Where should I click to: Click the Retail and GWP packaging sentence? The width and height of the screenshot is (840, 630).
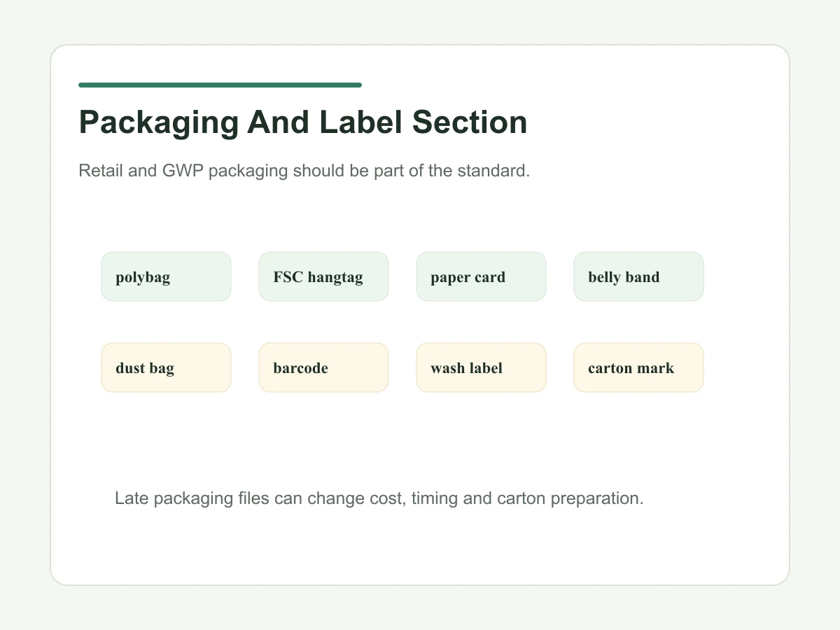(x=304, y=171)
